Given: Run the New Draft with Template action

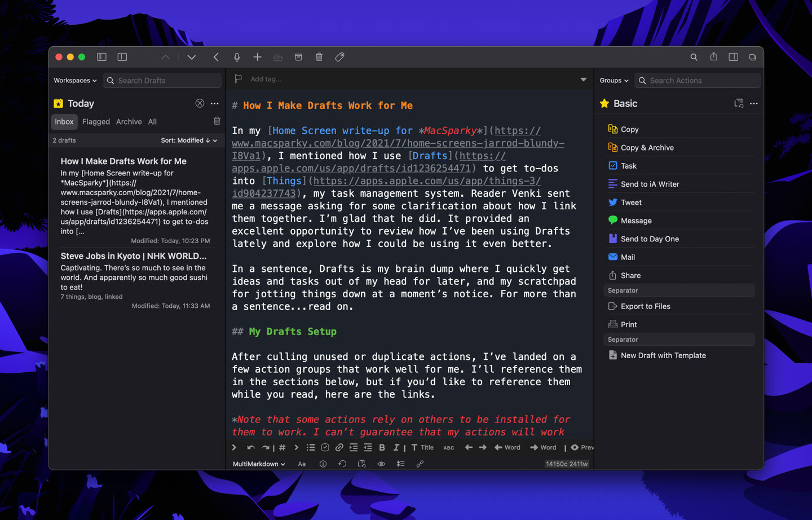Looking at the screenshot, I should [679, 355].
